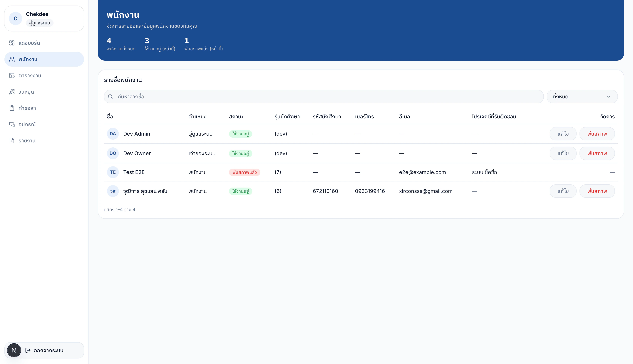Click the search magnifier icon
Viewport: 633px width, 364px height.
[110, 97]
